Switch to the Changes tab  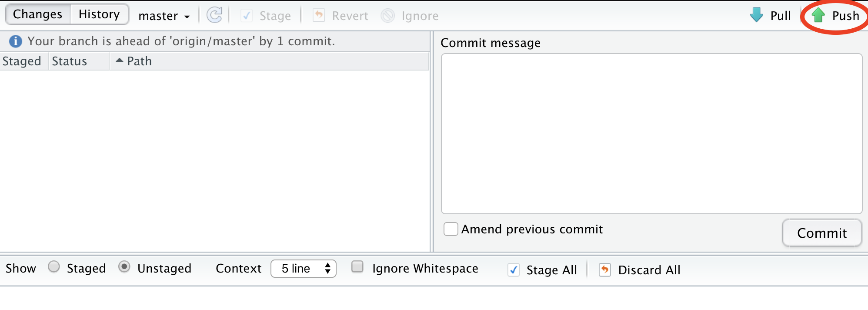coord(38,14)
